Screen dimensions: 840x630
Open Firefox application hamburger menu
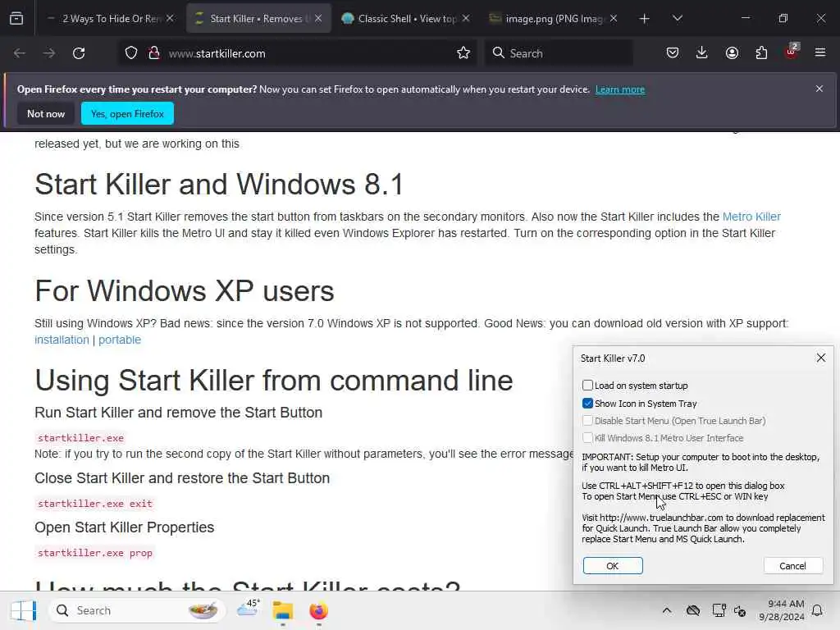(x=820, y=53)
